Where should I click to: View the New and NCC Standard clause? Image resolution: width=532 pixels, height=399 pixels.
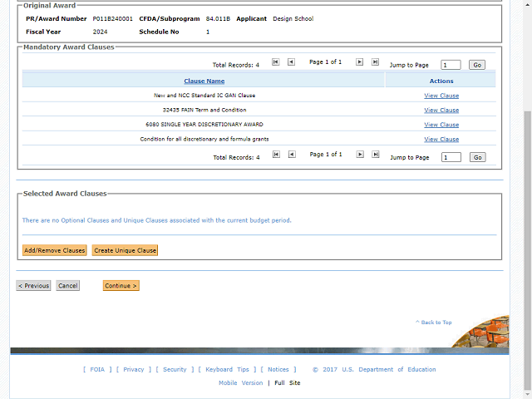441,96
